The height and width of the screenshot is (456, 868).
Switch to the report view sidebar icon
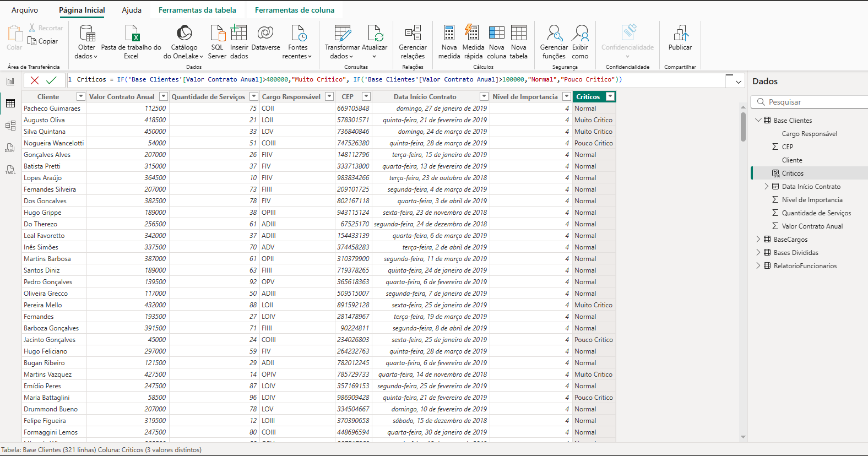tap(10, 81)
